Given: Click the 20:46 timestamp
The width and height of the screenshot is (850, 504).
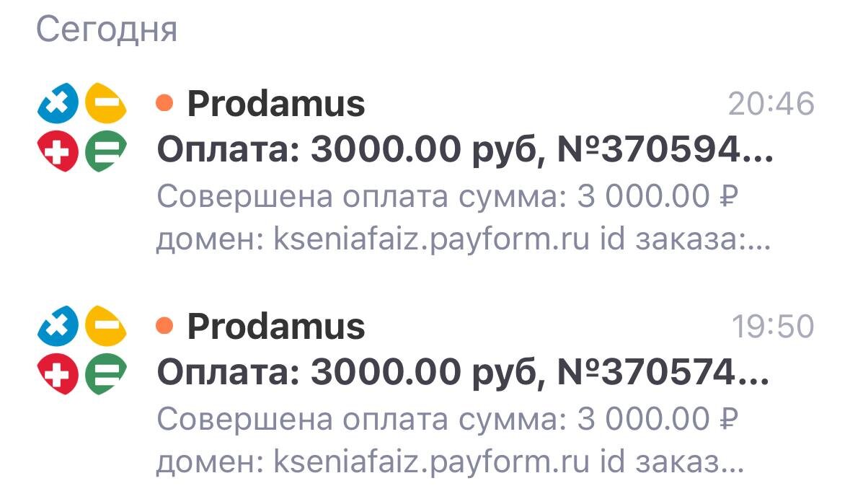Looking at the screenshot, I should point(771,105).
